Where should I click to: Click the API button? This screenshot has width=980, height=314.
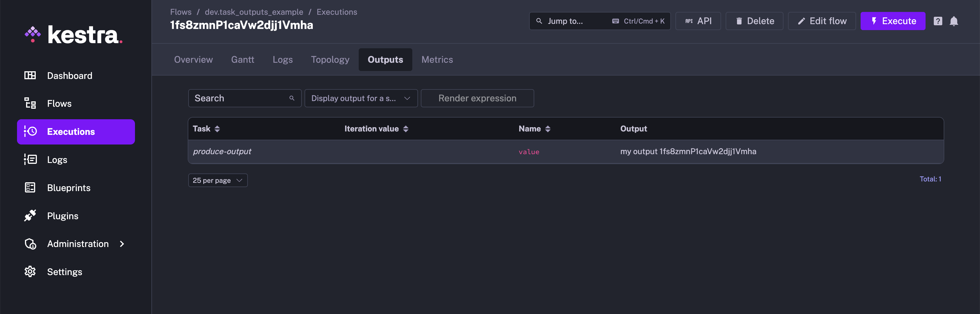tap(698, 21)
